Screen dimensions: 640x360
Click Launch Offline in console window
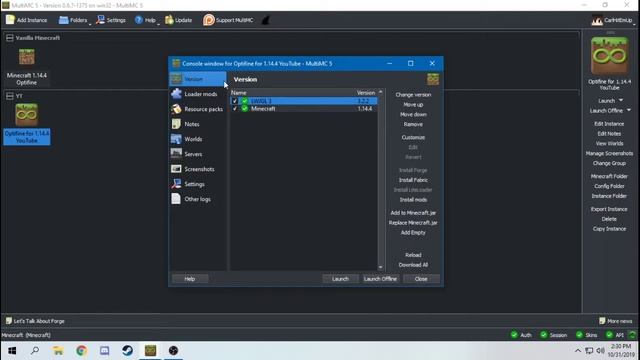point(380,279)
